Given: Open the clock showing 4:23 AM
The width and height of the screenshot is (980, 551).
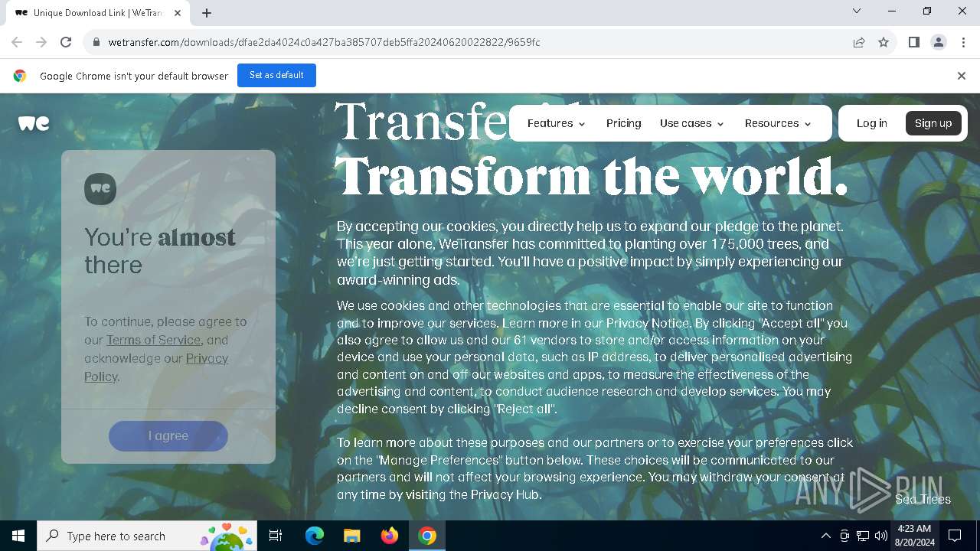Looking at the screenshot, I should pos(914,536).
